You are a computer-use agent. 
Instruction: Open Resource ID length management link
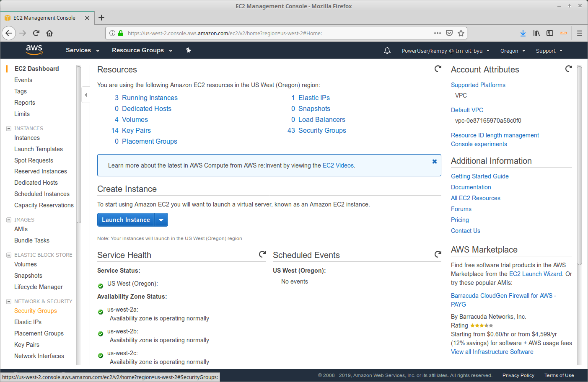[495, 135]
